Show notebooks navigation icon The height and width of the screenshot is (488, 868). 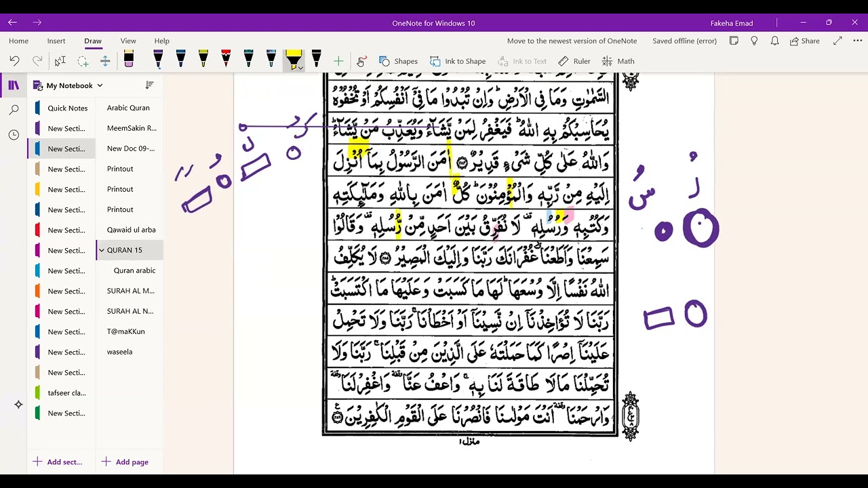pos(14,85)
